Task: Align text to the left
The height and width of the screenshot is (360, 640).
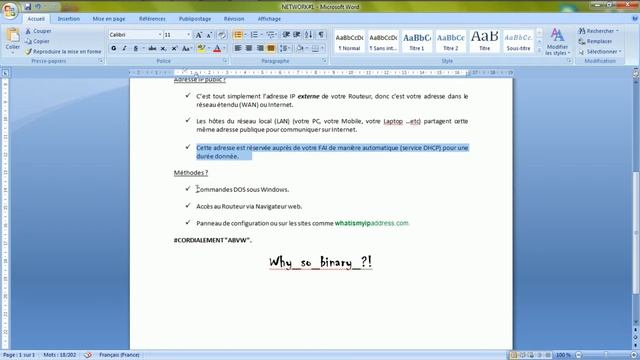Action: click(238, 48)
